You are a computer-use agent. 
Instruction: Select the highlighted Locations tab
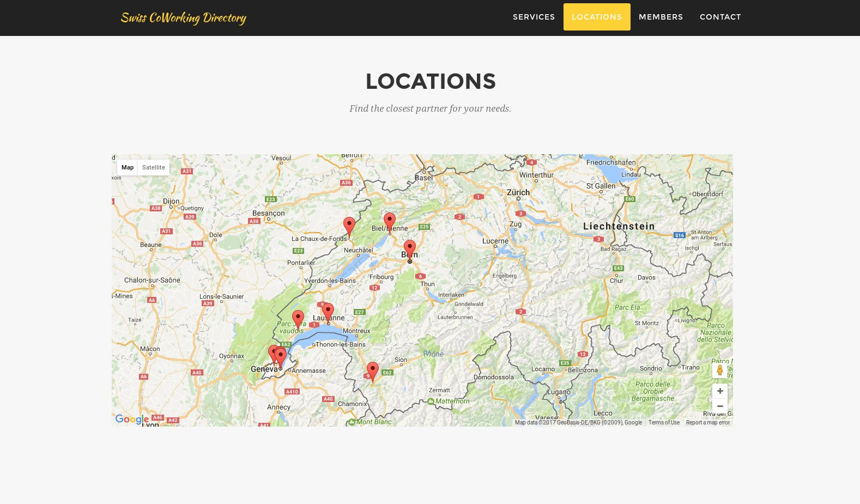[596, 17]
